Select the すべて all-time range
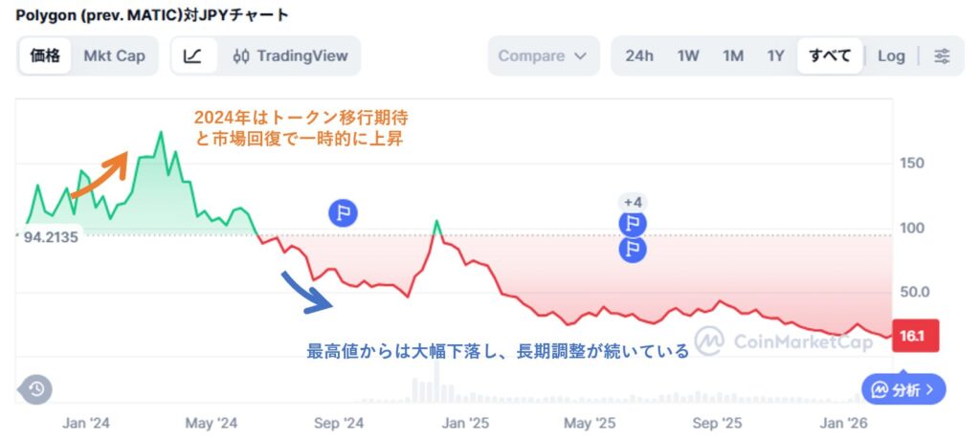This screenshot has height=439, width=980. 830,55
